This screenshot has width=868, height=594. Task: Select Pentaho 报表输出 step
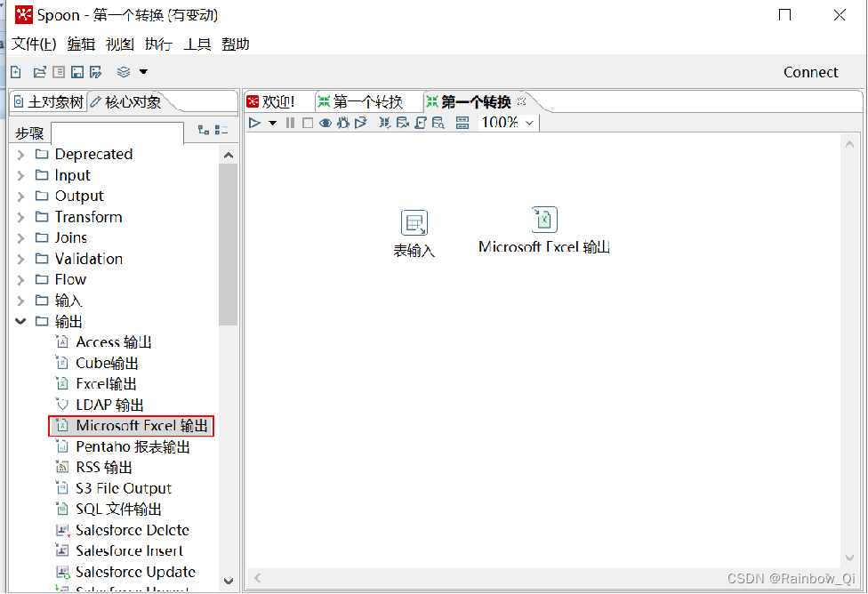click(x=123, y=446)
